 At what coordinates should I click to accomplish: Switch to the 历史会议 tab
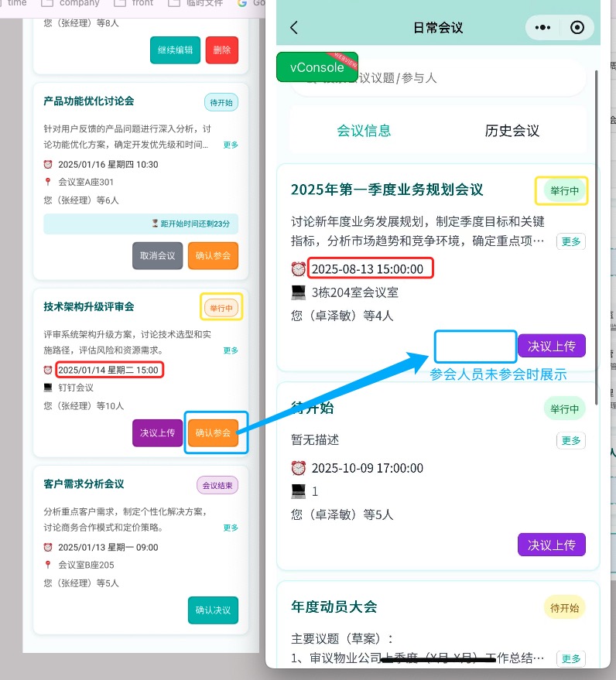click(512, 131)
